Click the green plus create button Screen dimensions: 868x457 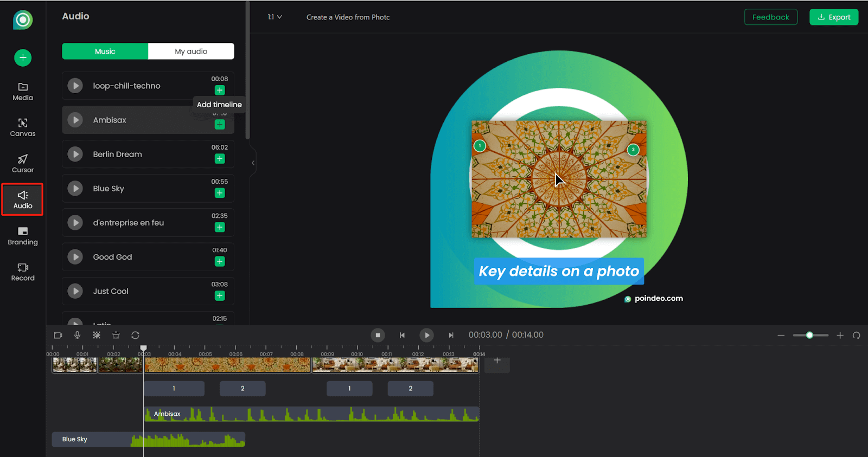point(23,57)
